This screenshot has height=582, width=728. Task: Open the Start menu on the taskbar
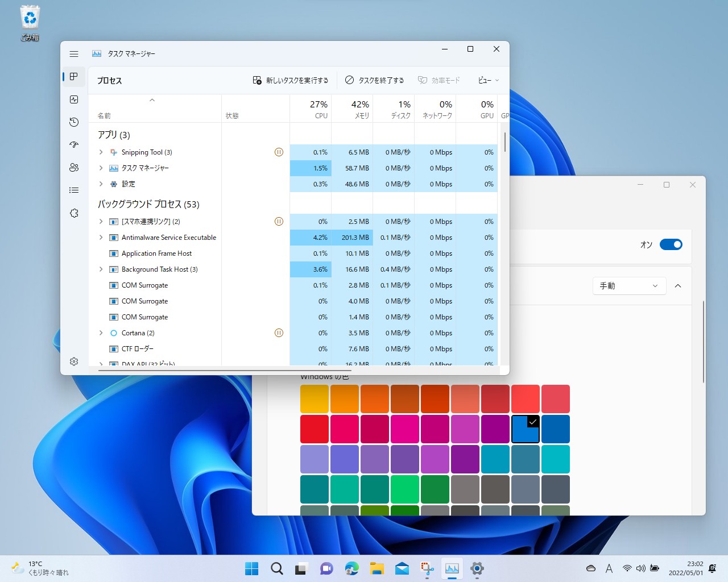[251, 568]
